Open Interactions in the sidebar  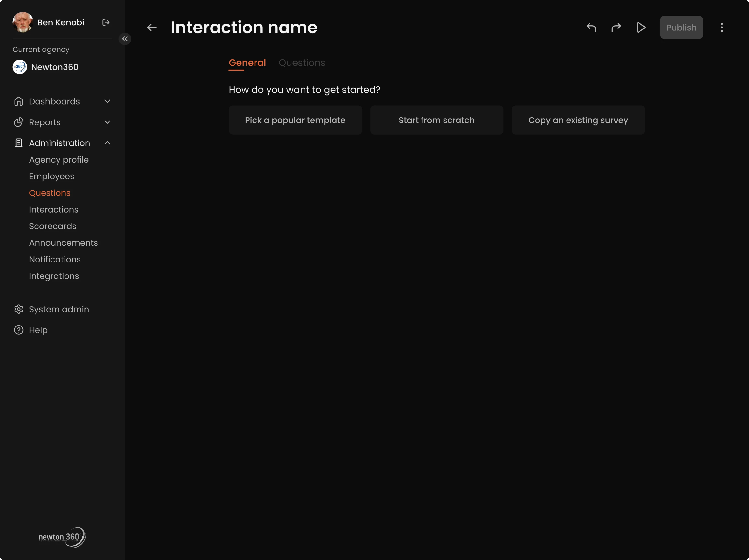click(53, 209)
